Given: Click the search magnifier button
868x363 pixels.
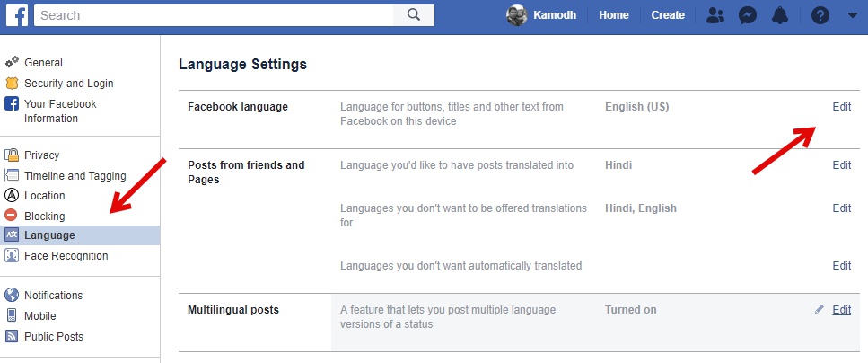Looking at the screenshot, I should pos(414,15).
